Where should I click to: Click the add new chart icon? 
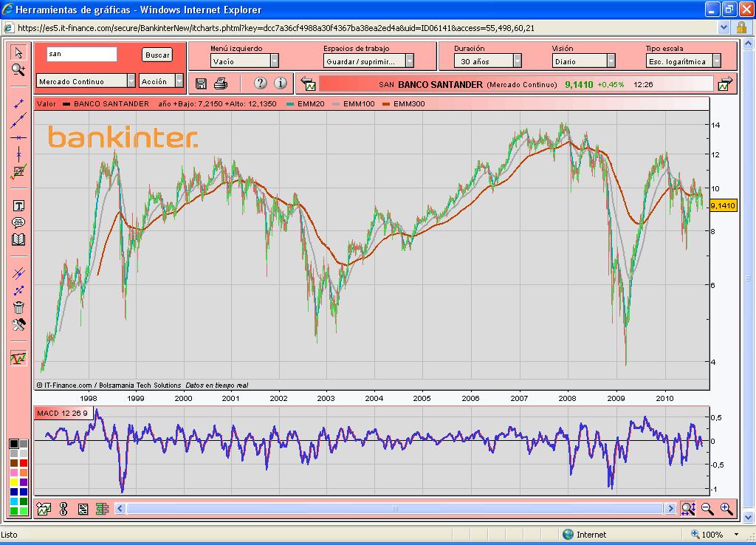[x=44, y=508]
